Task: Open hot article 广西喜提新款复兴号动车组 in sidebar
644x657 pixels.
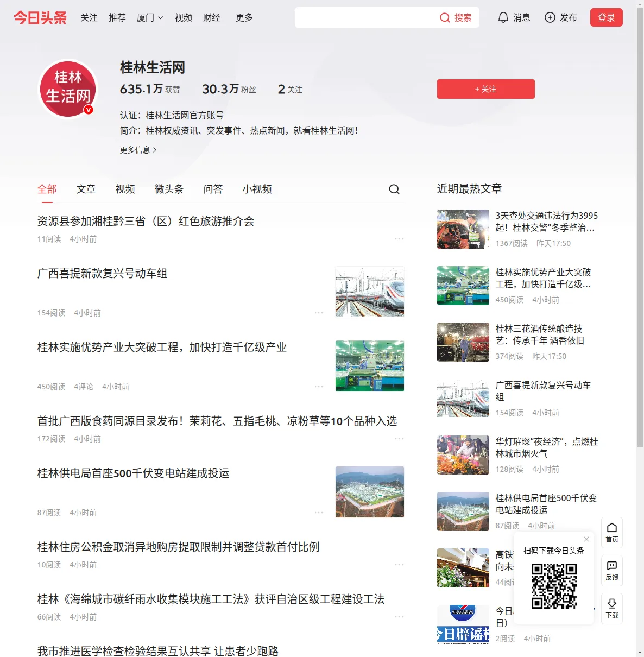Action: click(x=543, y=391)
